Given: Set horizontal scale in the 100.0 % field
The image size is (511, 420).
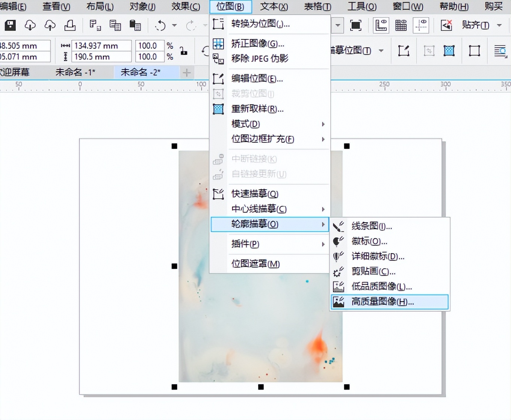Looking at the screenshot, I should pos(149,45).
